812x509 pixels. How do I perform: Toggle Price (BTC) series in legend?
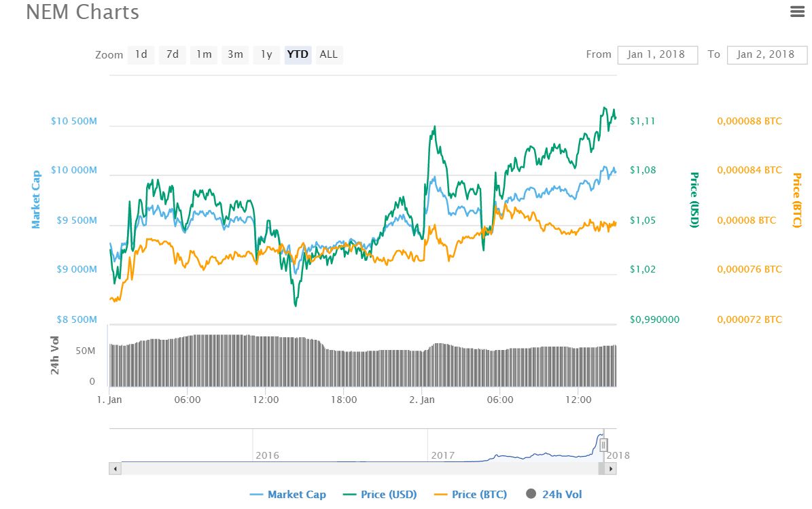[x=471, y=495]
